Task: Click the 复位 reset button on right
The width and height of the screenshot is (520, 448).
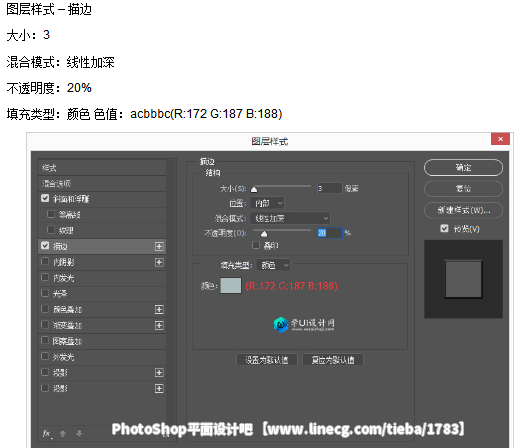Action: coord(463,189)
